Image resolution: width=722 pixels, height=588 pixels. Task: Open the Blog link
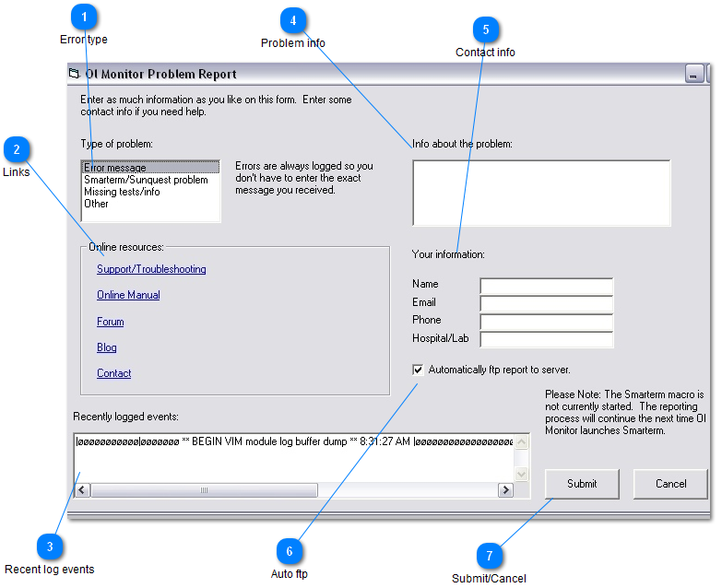pos(107,347)
